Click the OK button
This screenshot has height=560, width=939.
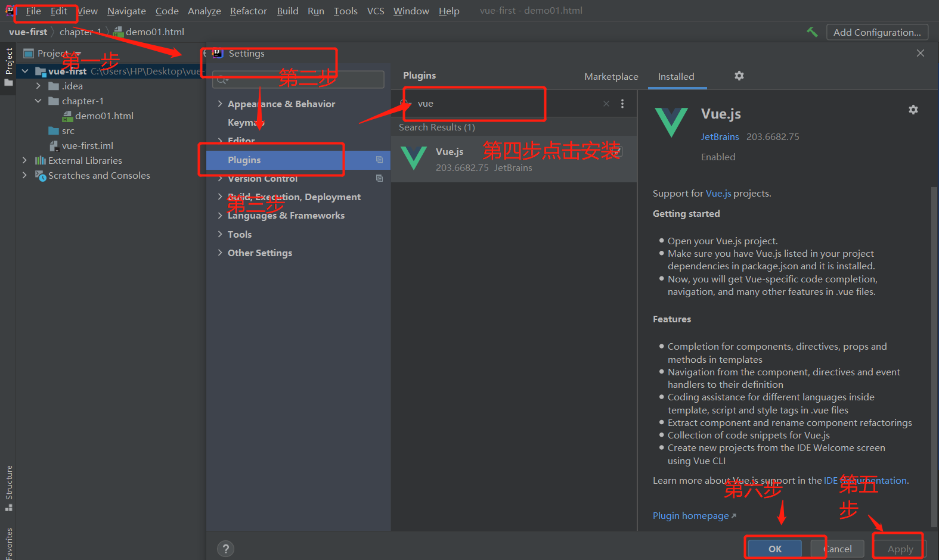click(x=775, y=549)
